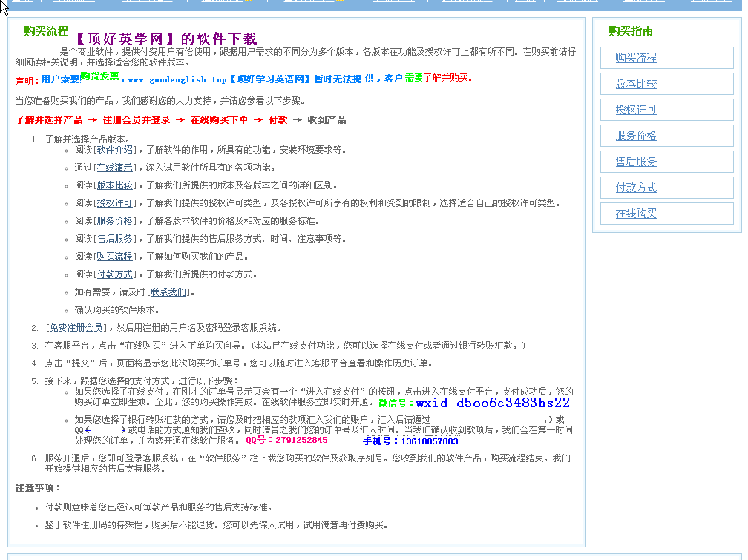Viewport: 748px width, 560px height.
Task: Select 授权许可 in the sidebar guide
Action: 636,110
